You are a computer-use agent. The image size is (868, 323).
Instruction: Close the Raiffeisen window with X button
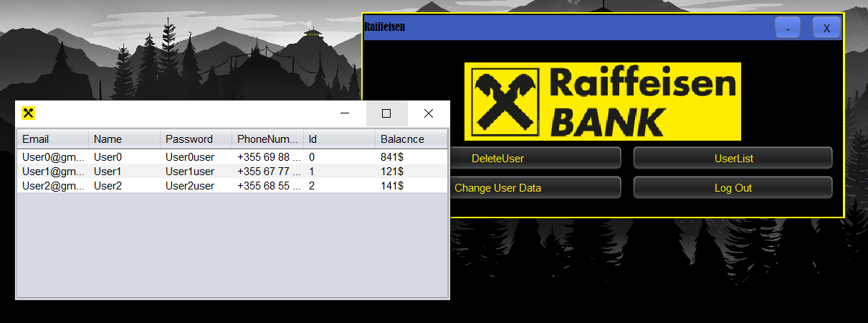pos(826,27)
